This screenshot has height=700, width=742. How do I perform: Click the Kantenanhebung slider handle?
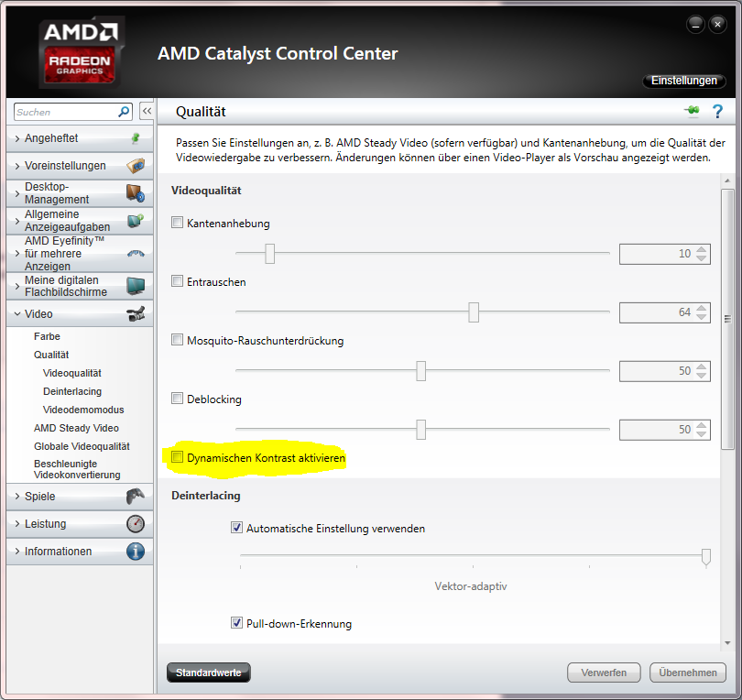[269, 254]
